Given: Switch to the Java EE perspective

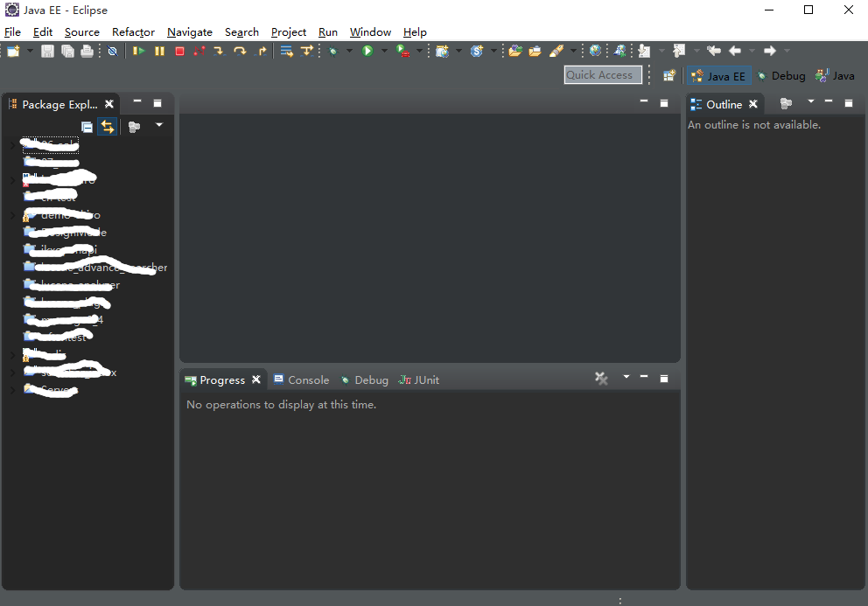Looking at the screenshot, I should click(x=718, y=76).
